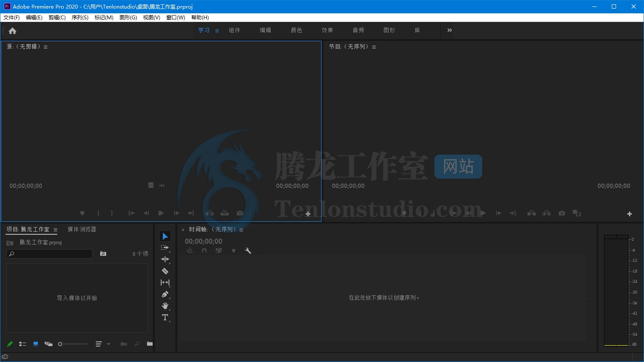Switch Project panel to icon view

click(36, 344)
